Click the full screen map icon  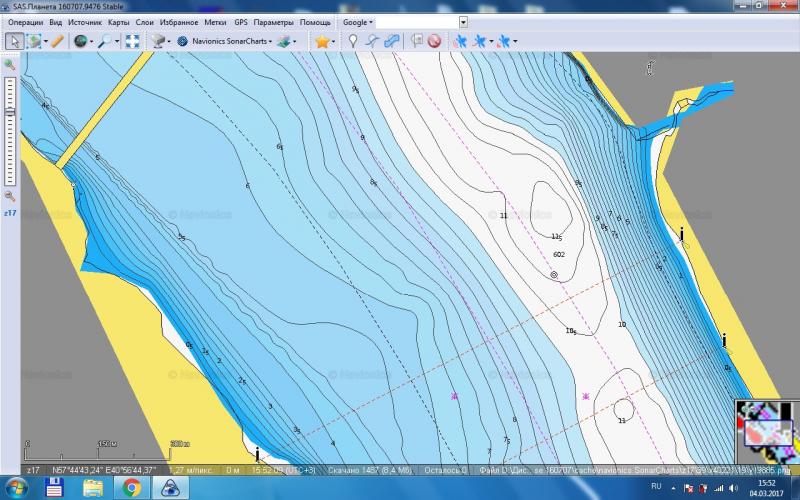coord(132,42)
